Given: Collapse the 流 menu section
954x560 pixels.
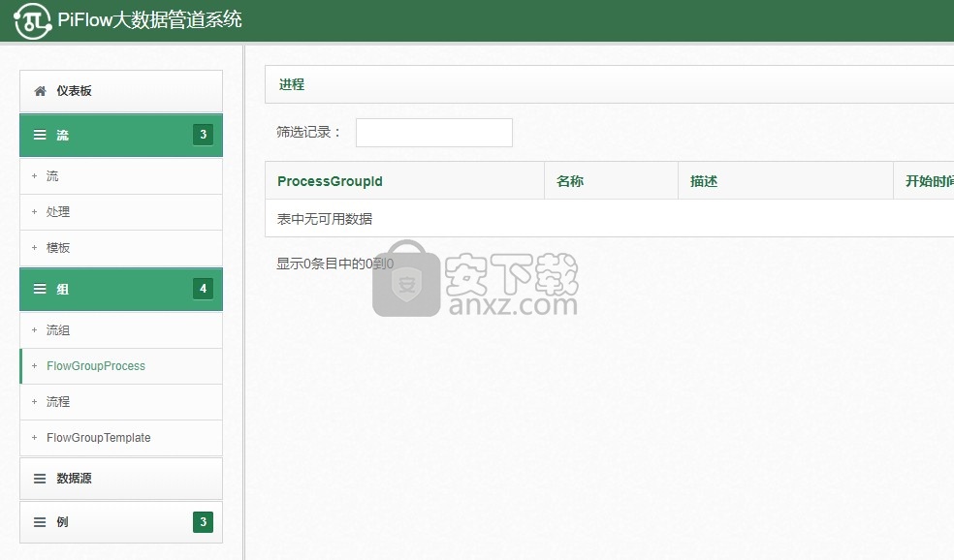Looking at the screenshot, I should [121, 135].
